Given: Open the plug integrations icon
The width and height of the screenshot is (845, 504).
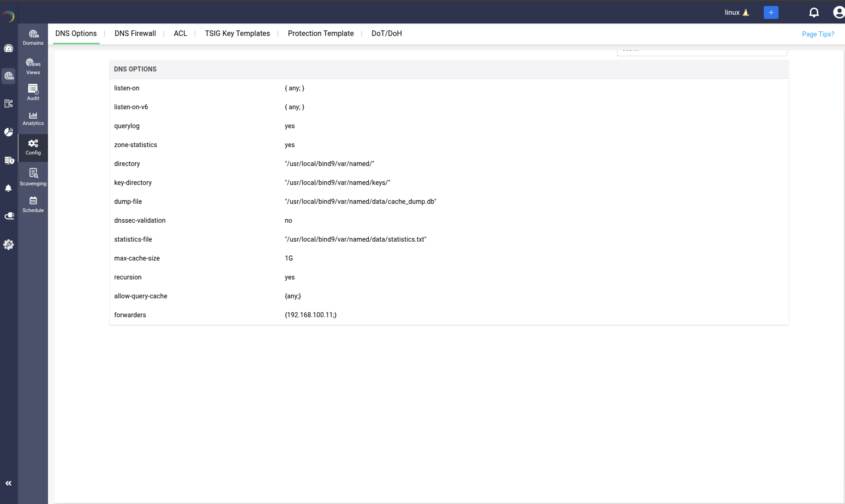Looking at the screenshot, I should [9, 216].
